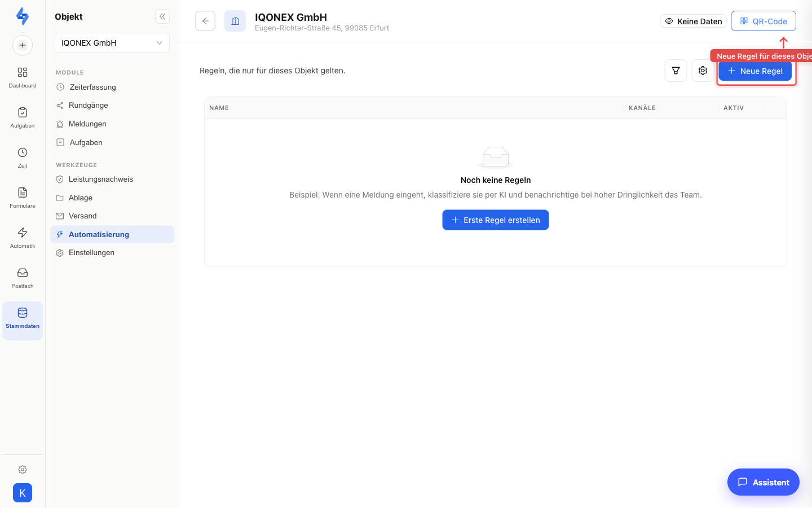Open Ablage tool
Screen dimensions: 812x508
112,198
